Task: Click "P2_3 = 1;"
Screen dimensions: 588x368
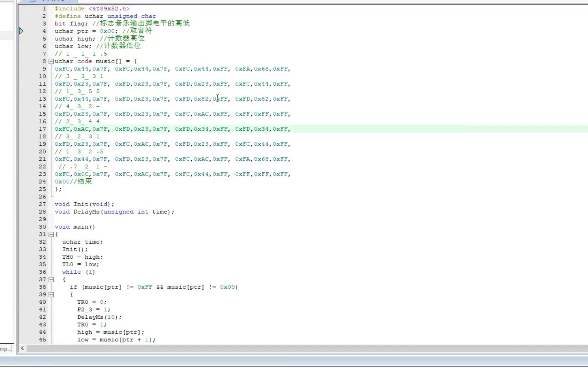Action: 94,310
